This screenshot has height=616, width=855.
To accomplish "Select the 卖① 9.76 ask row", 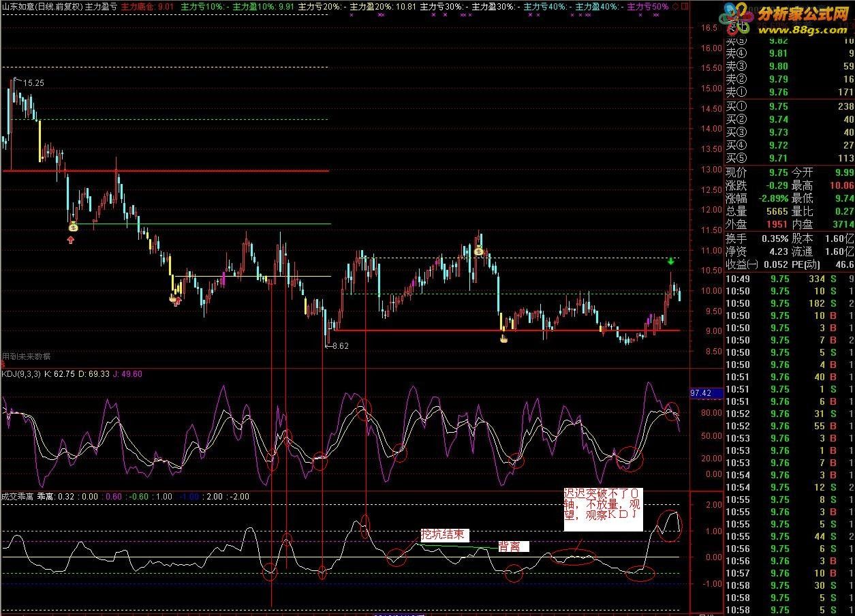I will point(790,92).
